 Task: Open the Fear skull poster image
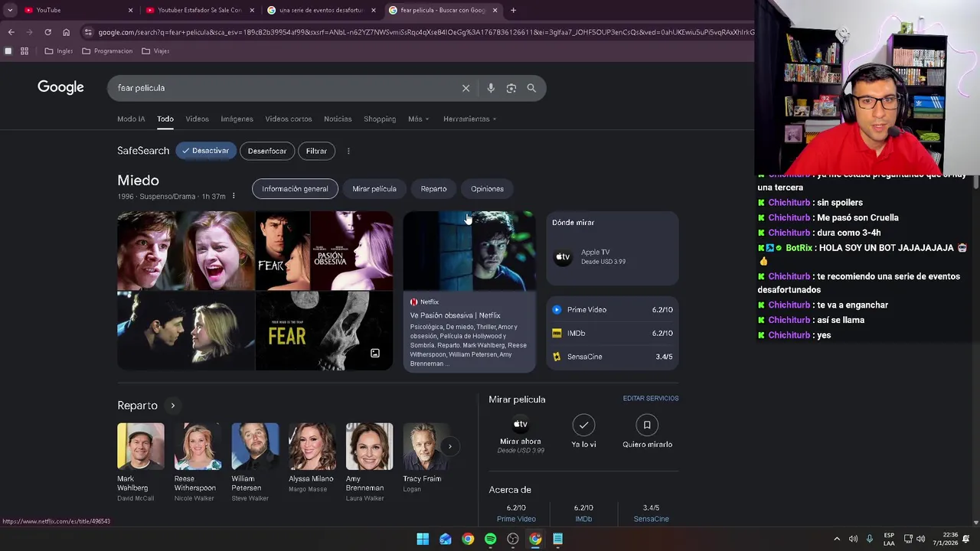[324, 331]
